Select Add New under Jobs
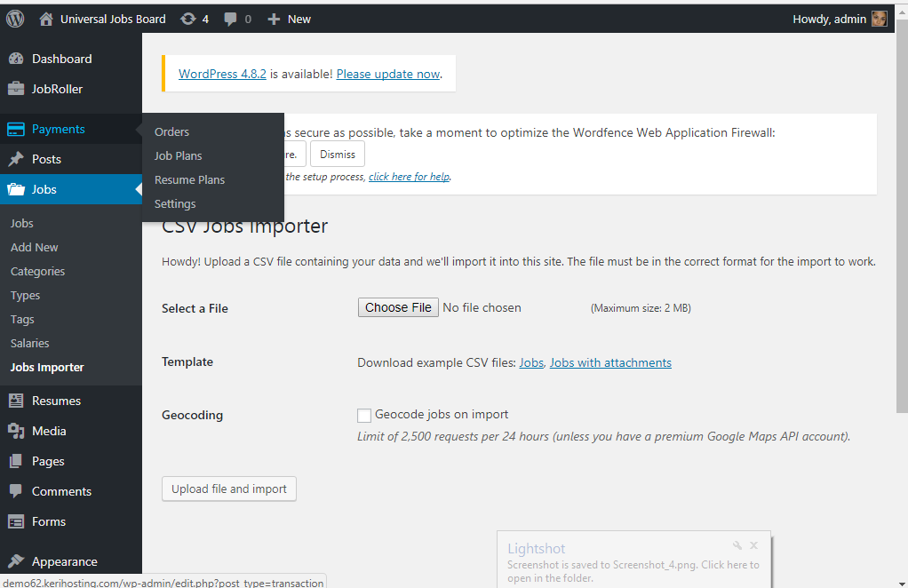 tap(34, 247)
